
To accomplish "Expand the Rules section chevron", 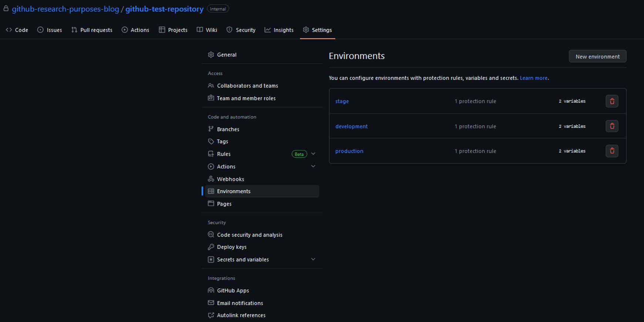I will 313,154.
